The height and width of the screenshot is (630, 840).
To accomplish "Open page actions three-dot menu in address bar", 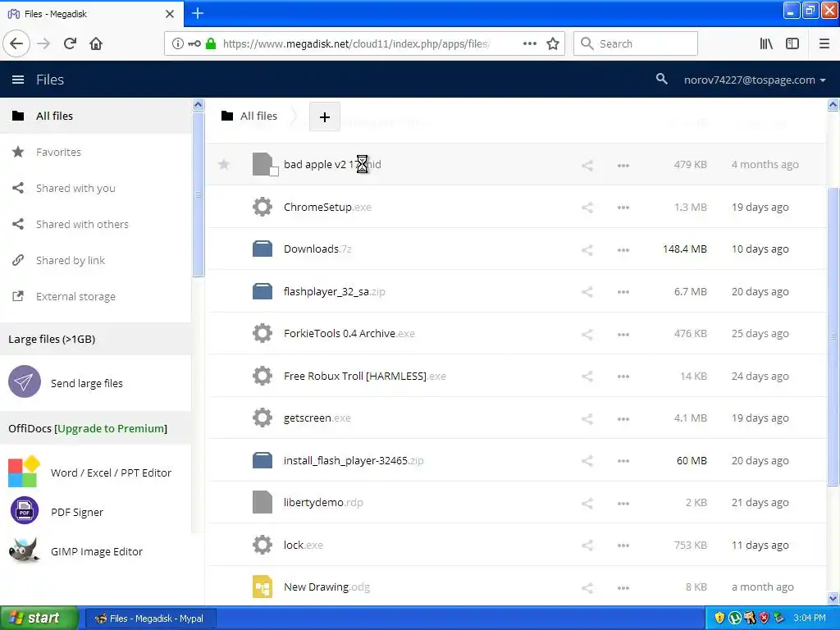I will 530,43.
